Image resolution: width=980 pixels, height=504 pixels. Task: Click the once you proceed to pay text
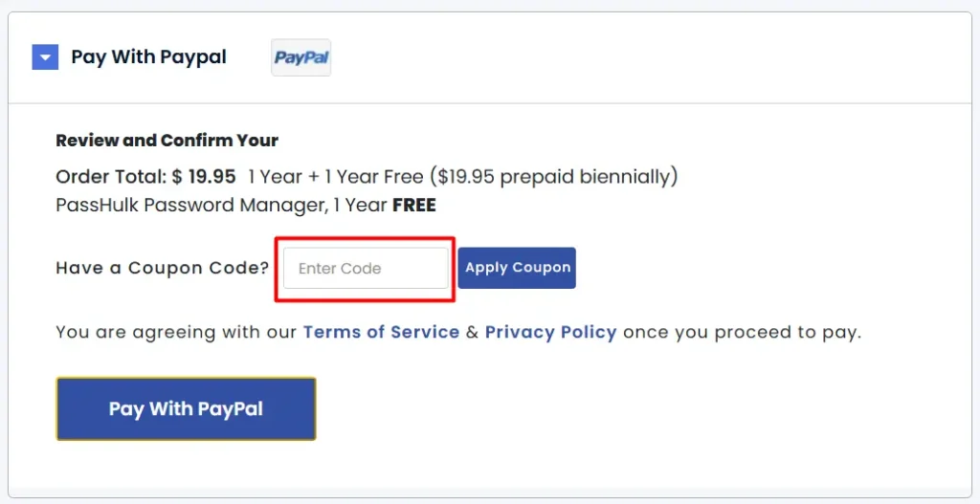pyautogui.click(x=742, y=332)
